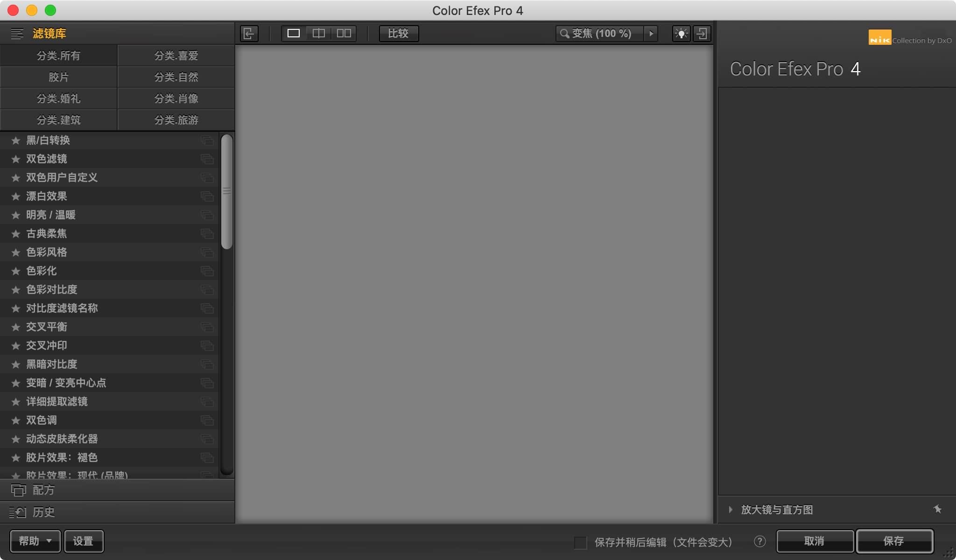Select the 双色调 filter row
The image size is (956, 560).
(109, 420)
